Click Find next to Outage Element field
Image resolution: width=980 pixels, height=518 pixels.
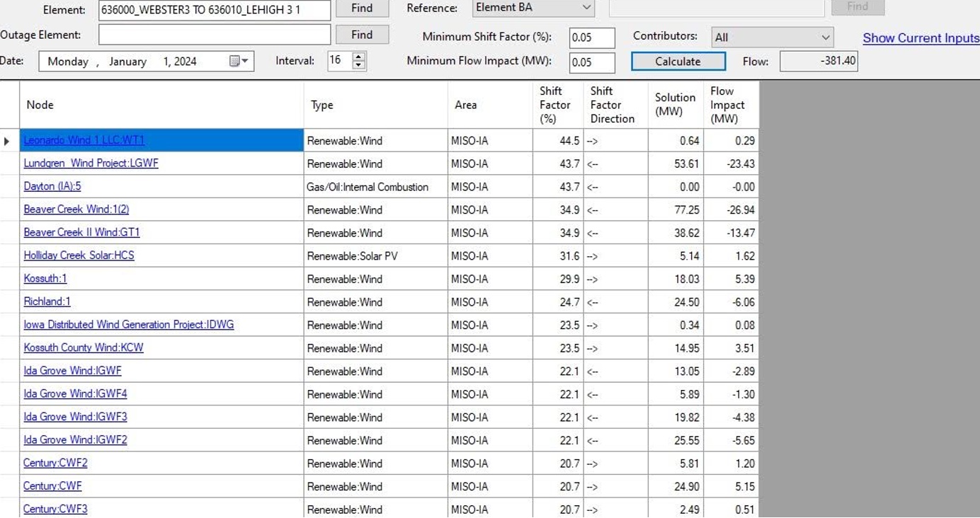362,35
